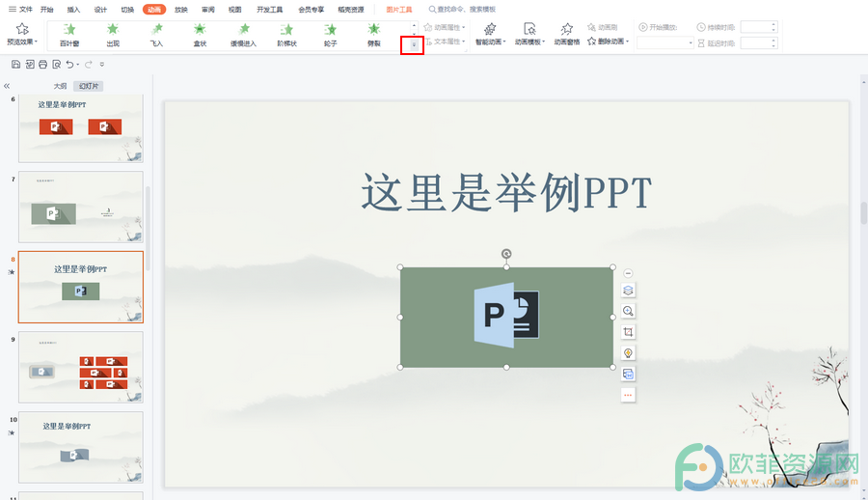Switch to the 审阅 tab
The width and height of the screenshot is (868, 500).
click(x=208, y=10)
